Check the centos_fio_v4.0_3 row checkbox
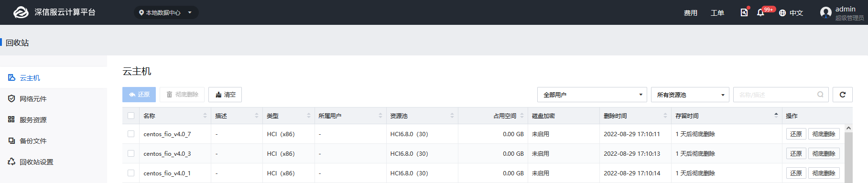The width and height of the screenshot is (868, 183). 131,153
